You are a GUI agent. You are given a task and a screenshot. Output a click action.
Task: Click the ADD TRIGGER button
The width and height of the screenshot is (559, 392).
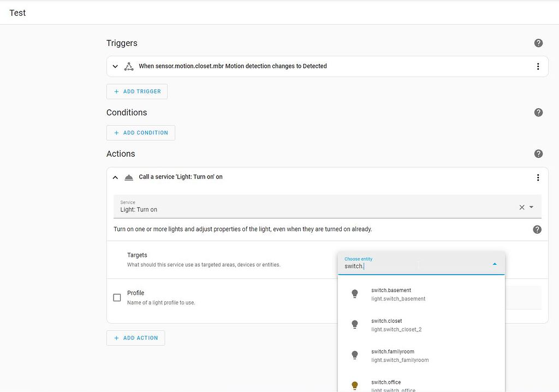pyautogui.click(x=136, y=91)
